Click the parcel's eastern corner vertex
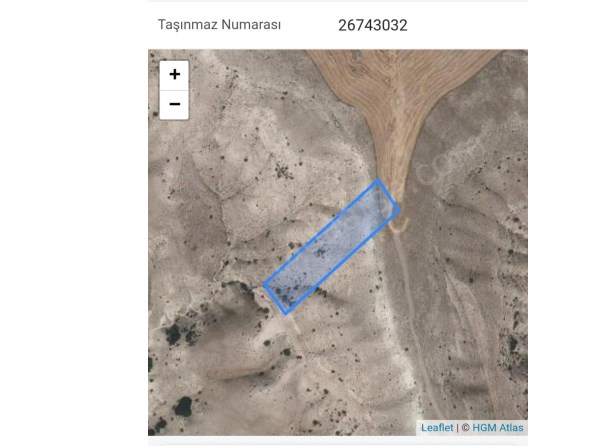 (399, 210)
